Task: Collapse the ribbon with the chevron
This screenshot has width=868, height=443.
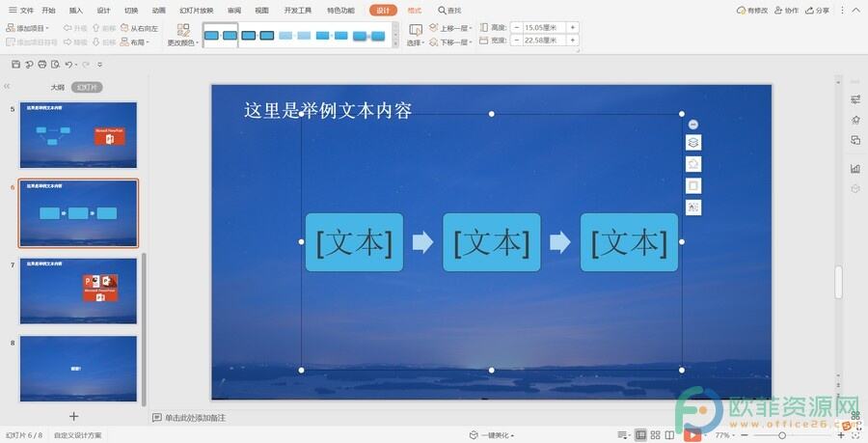Action: point(857,10)
